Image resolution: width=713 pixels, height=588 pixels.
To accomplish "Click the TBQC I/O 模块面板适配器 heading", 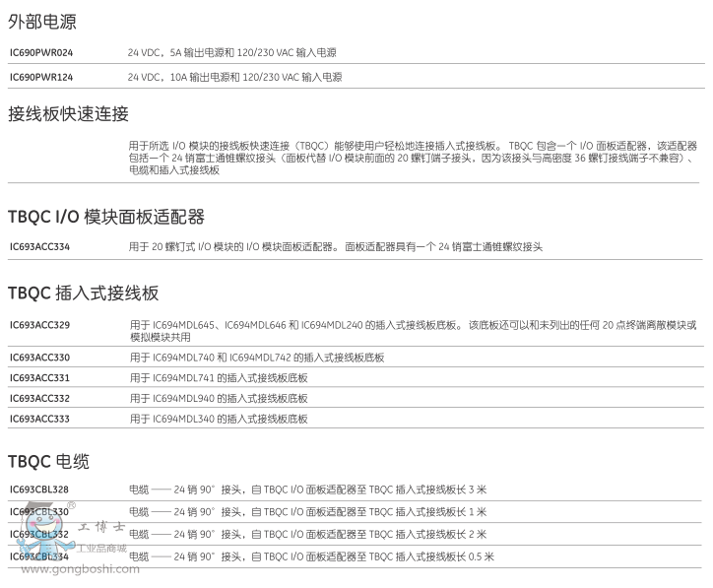I will point(105,217).
